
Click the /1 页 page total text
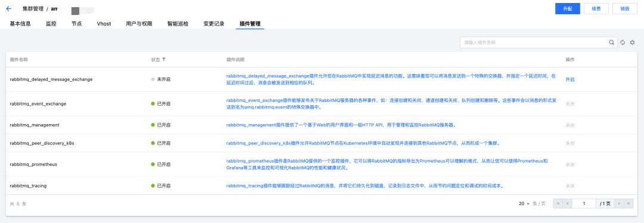click(605, 204)
